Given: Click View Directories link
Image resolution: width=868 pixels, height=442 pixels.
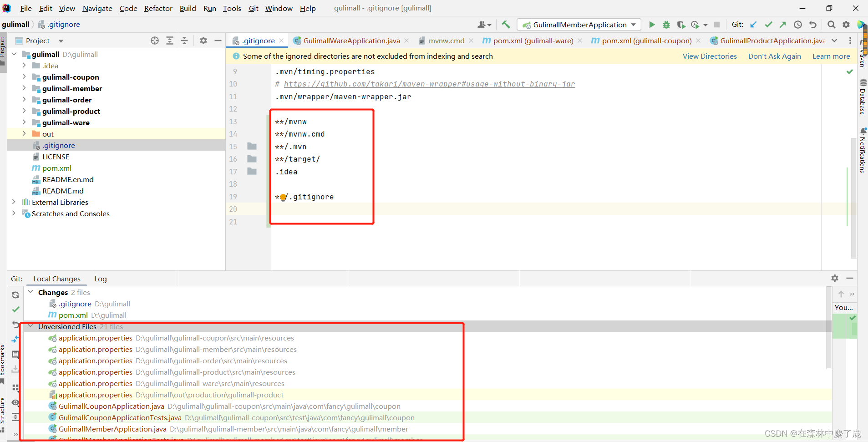Looking at the screenshot, I should (710, 56).
